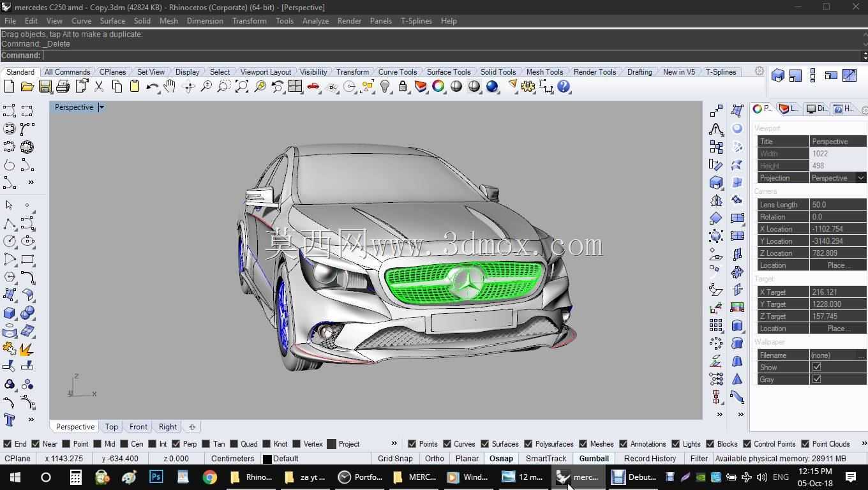Click the Zoom Extents icon
This screenshot has width=868, height=490.
[x=242, y=86]
